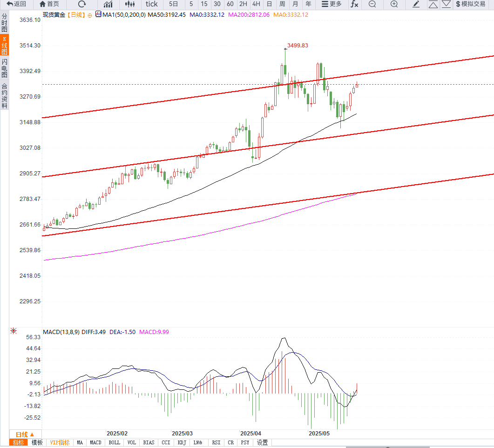
Task: Apply the CCI indicator
Action: coord(166,442)
